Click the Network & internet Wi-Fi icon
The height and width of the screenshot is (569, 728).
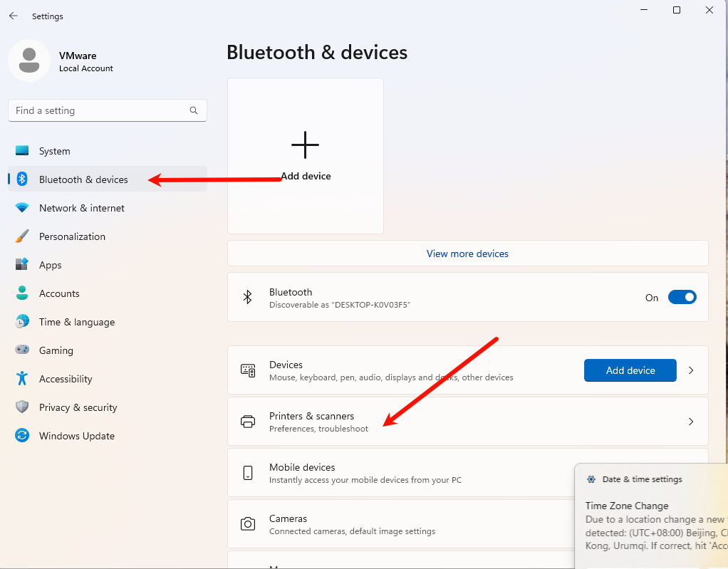point(22,208)
